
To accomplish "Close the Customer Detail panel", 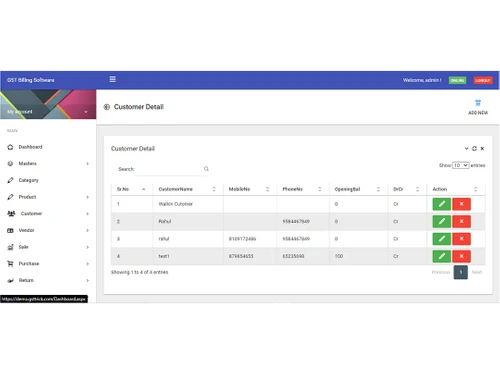I will coord(482,149).
